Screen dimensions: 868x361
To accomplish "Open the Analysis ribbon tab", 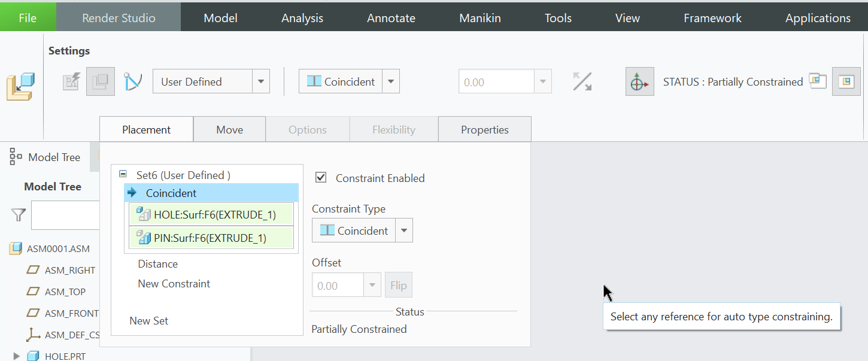I will [302, 18].
